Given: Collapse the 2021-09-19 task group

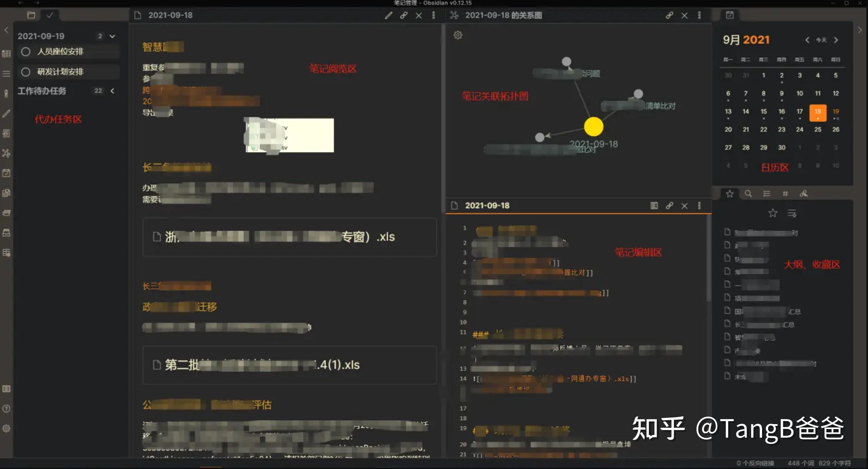Looking at the screenshot, I should click(113, 36).
